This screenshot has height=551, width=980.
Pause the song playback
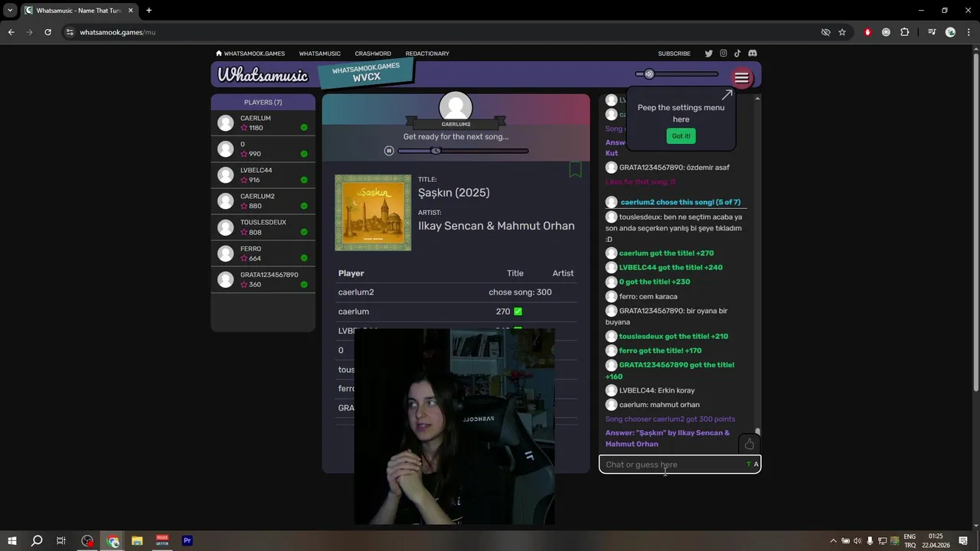(389, 151)
